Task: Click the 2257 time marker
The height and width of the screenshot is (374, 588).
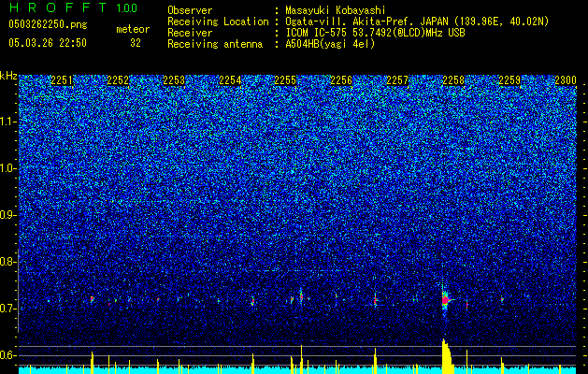Action: click(397, 80)
